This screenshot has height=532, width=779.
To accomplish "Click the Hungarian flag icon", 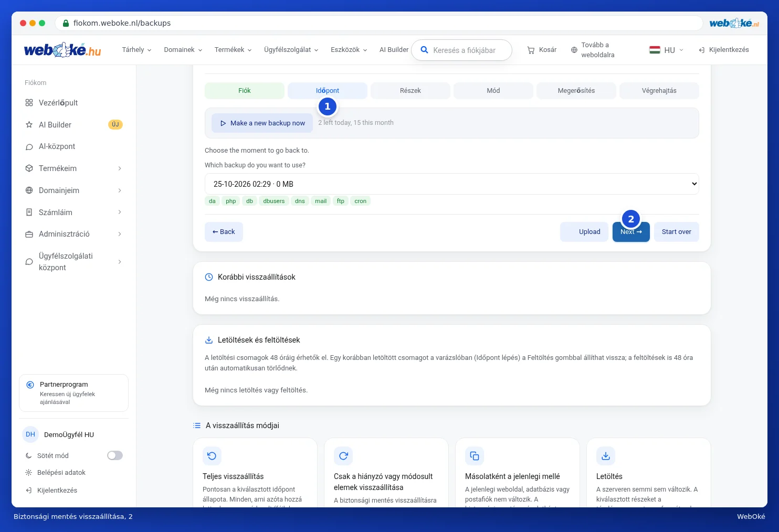I will (x=655, y=50).
